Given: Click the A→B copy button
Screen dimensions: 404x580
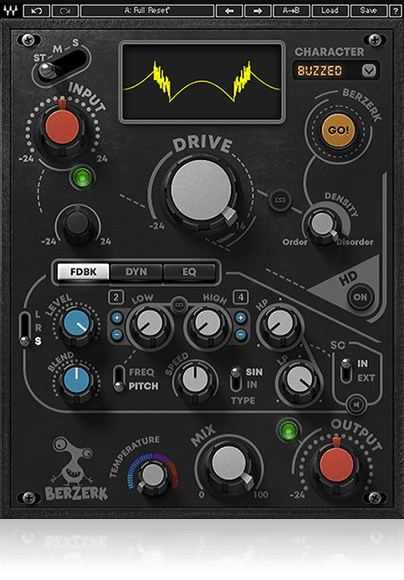Looking at the screenshot, I should tap(291, 11).
